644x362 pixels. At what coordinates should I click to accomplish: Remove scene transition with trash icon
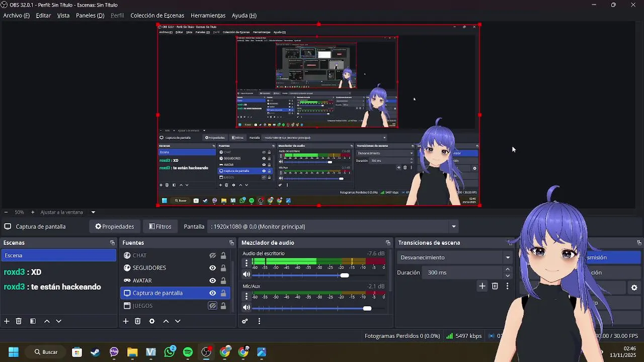[495, 286]
